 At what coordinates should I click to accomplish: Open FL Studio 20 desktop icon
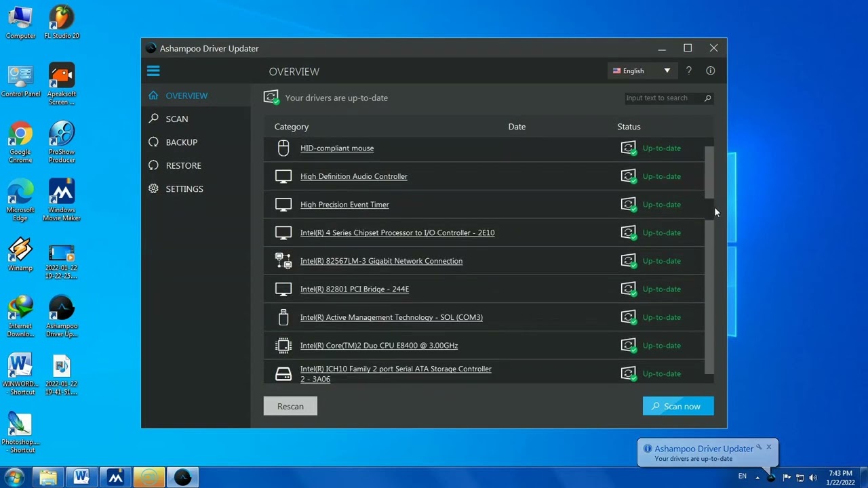click(x=62, y=22)
